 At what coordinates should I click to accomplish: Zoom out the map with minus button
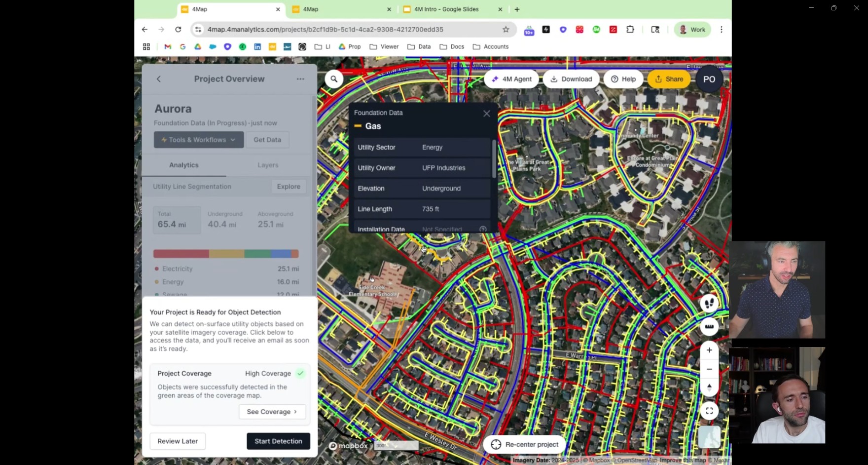[x=709, y=369]
